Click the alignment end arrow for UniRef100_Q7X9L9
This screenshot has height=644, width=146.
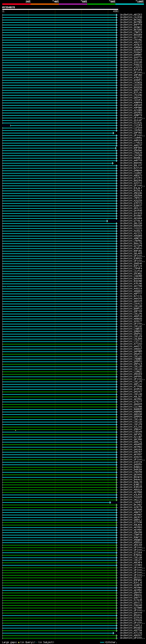107,221
